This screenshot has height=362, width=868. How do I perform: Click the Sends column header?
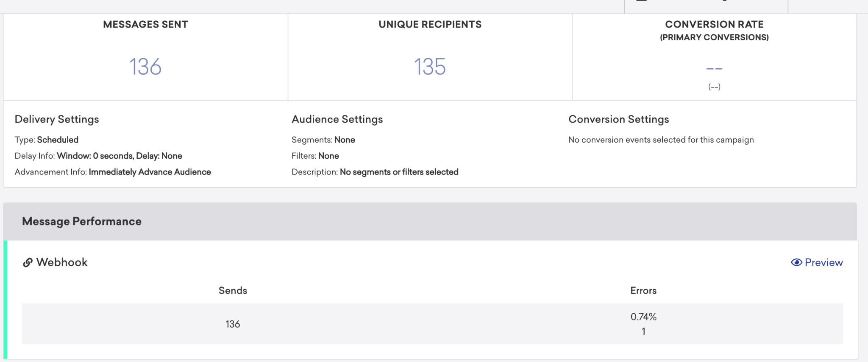pyautogui.click(x=233, y=291)
